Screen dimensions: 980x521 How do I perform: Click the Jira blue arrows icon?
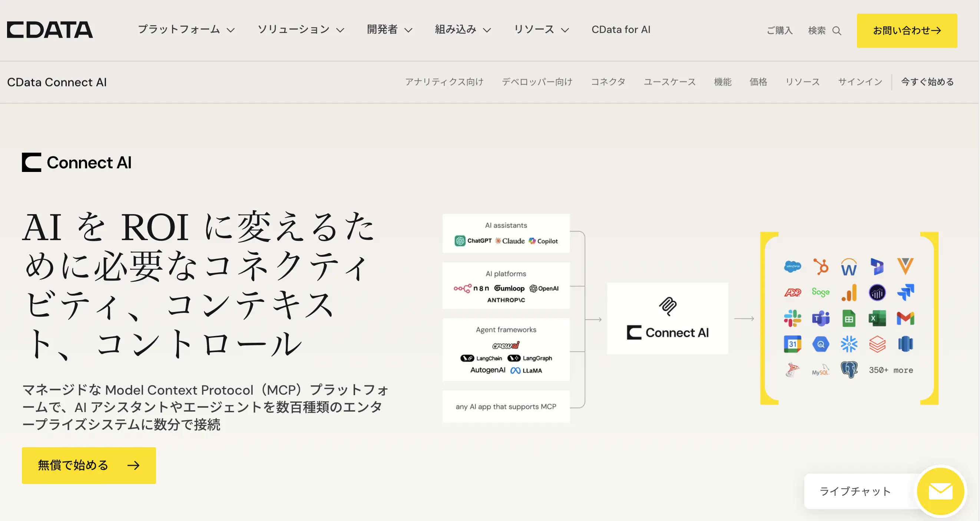[x=905, y=292]
